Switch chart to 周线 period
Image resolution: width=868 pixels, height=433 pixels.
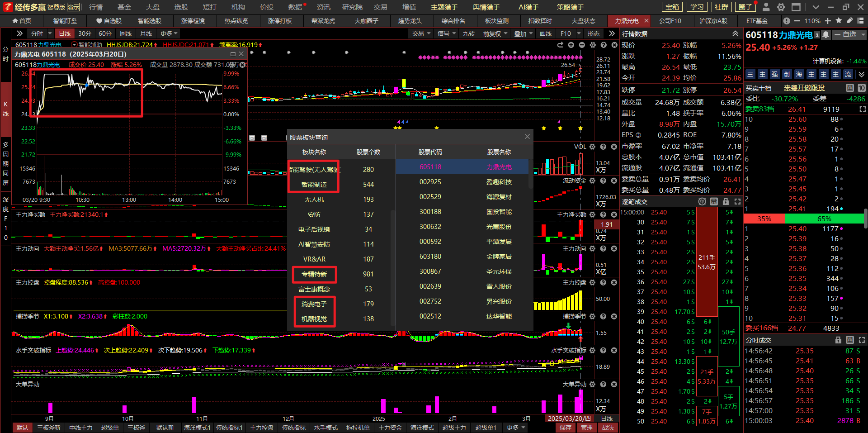[x=126, y=33]
